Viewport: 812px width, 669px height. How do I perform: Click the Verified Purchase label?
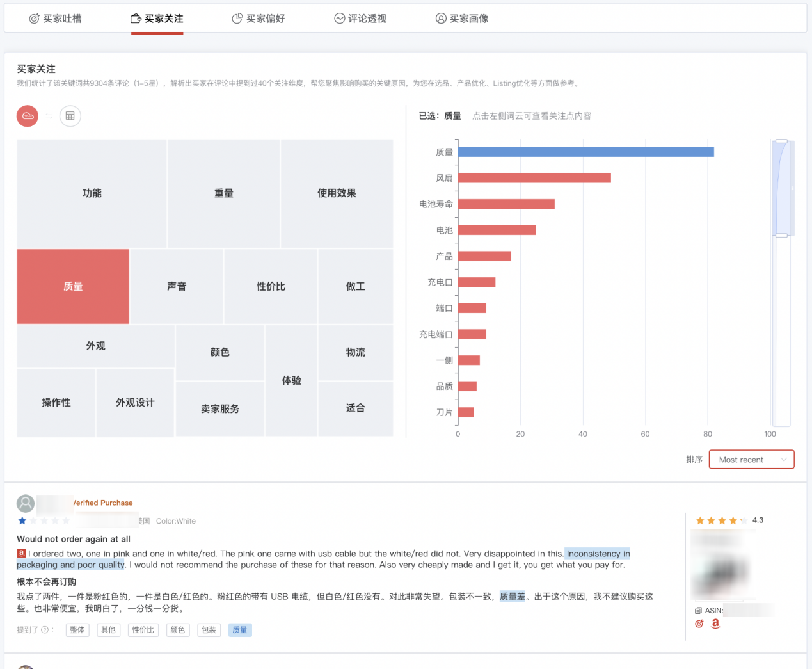click(103, 503)
